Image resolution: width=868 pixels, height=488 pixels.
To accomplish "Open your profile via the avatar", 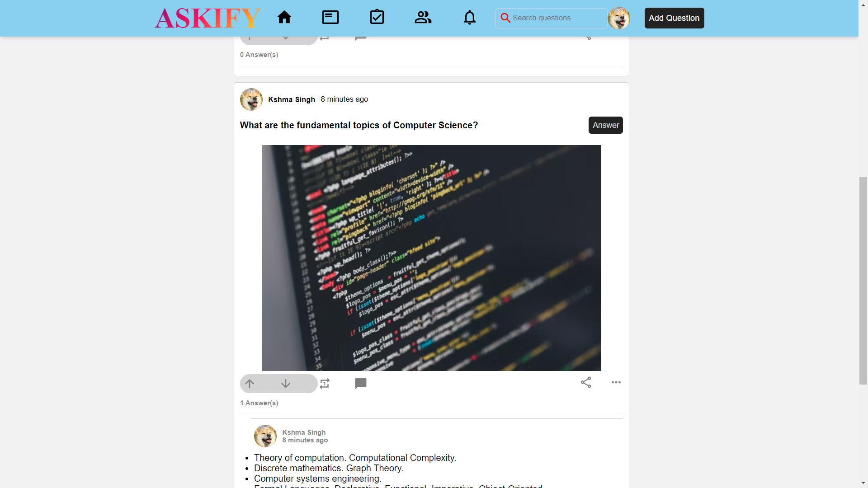I will pos(618,18).
